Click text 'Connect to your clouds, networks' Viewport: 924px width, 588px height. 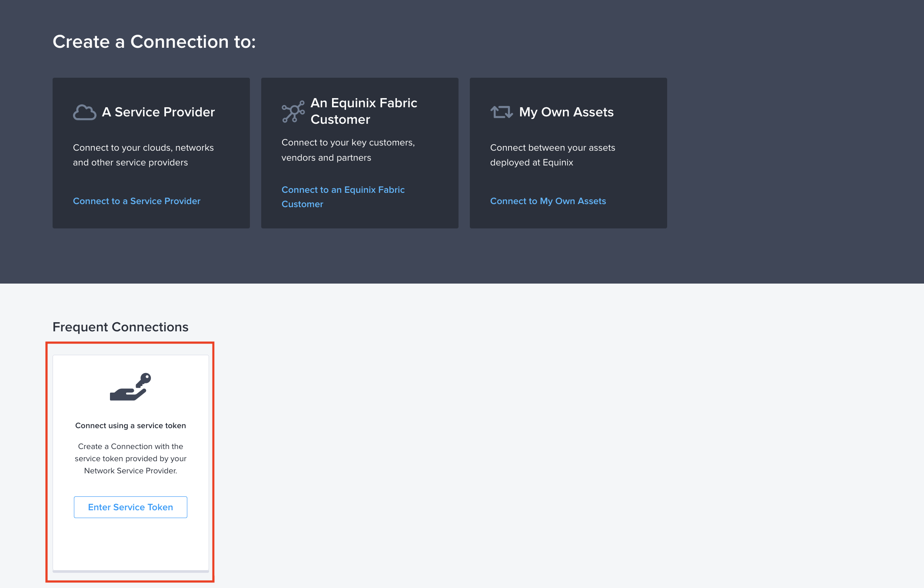(x=143, y=148)
